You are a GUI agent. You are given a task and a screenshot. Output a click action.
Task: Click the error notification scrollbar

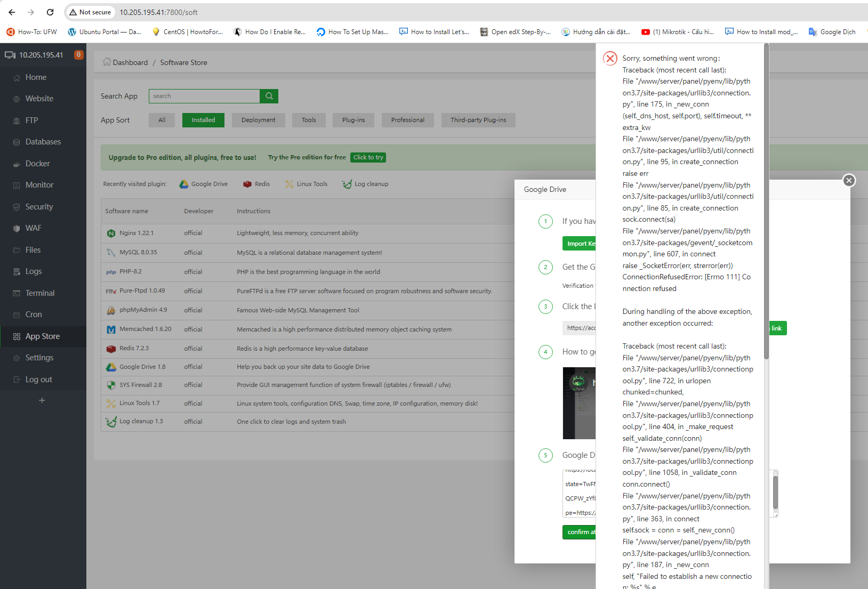point(766,203)
